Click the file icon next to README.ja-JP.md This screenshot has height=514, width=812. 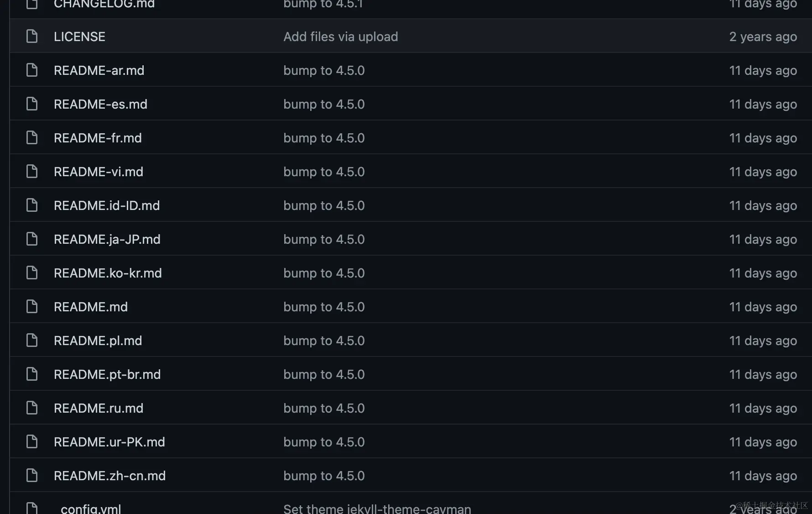[x=32, y=239]
